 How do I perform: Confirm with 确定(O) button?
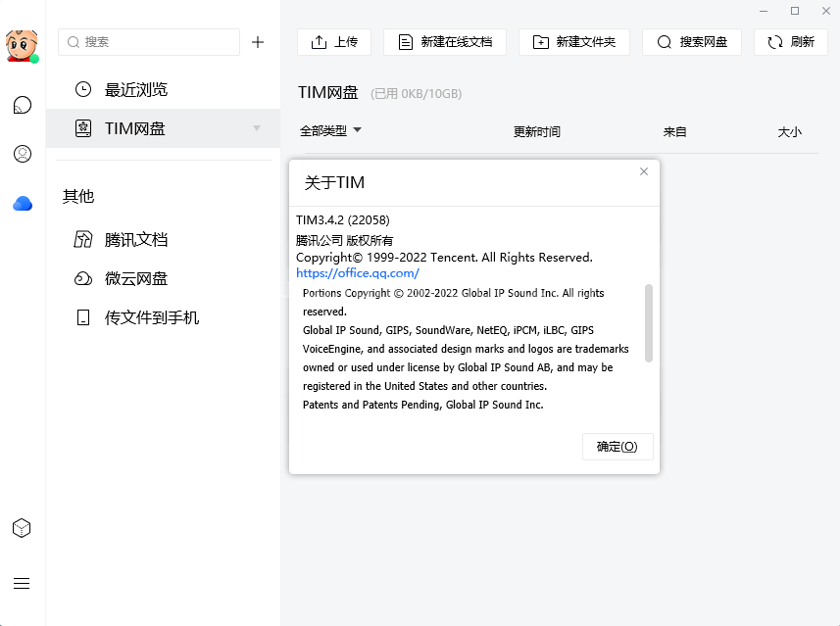point(618,447)
